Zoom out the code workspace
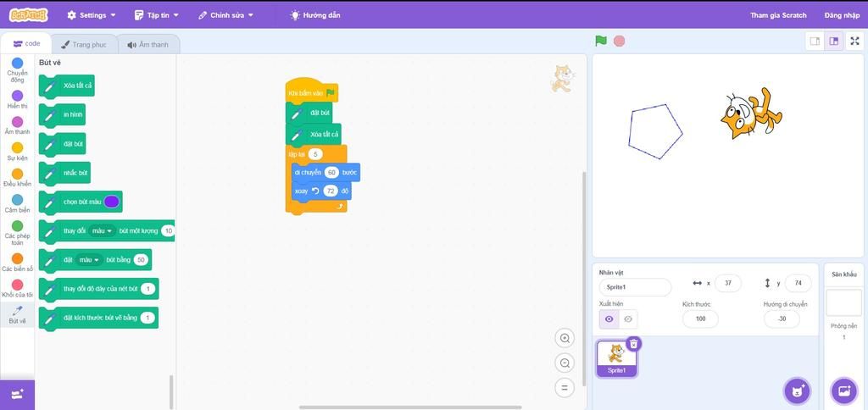868x410 pixels. pyautogui.click(x=565, y=363)
